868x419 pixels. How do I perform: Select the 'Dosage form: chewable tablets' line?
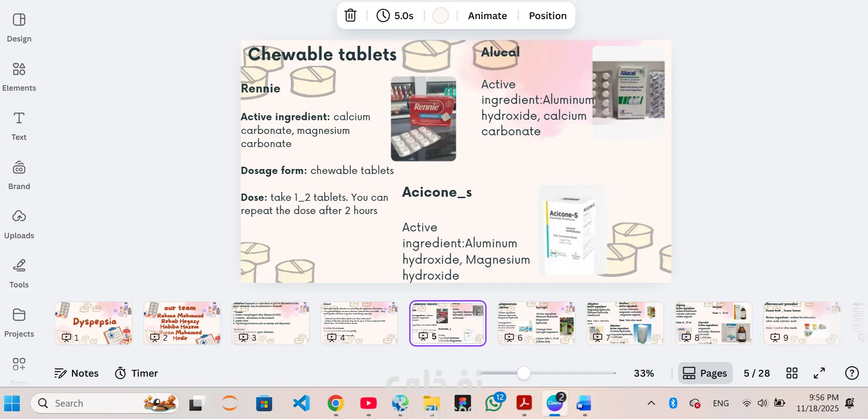coord(317,170)
